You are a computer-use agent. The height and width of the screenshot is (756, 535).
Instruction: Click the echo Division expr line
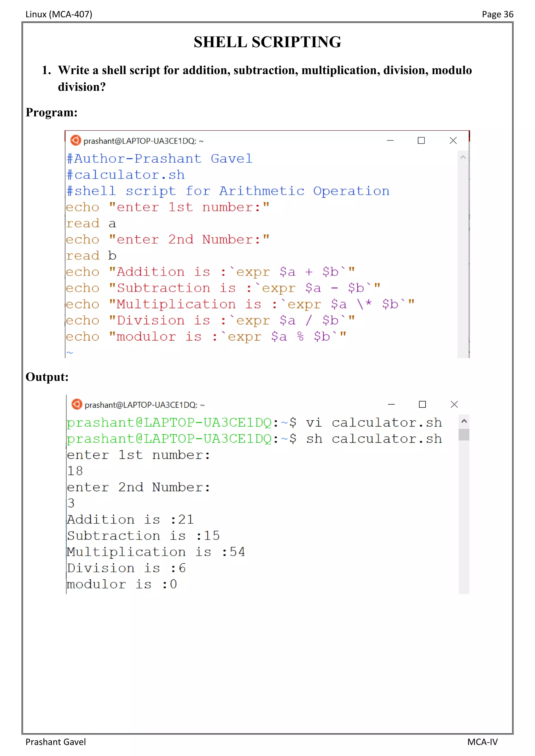click(211, 320)
